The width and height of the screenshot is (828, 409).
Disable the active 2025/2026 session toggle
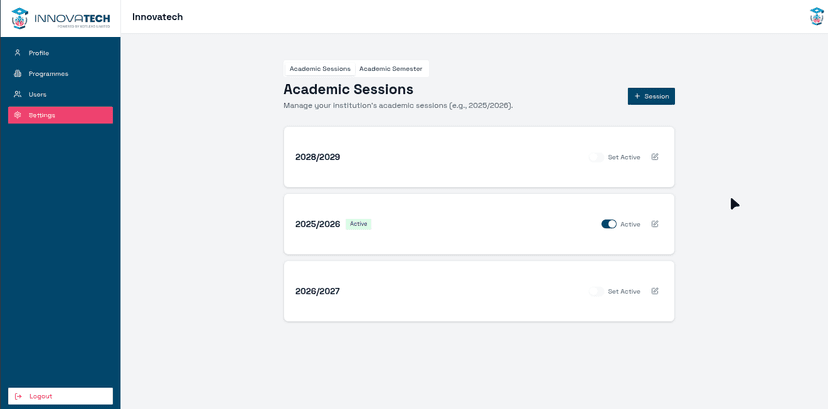(608, 224)
